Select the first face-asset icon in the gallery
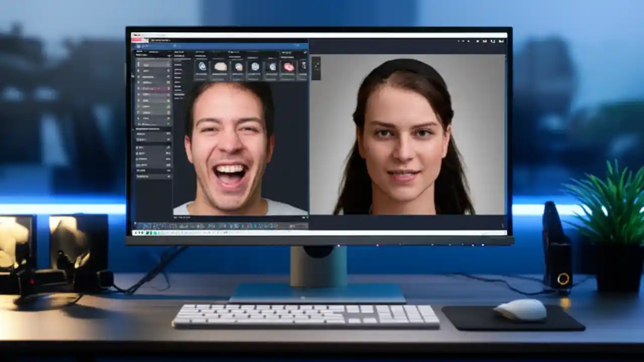644x362 pixels. pos(202,67)
